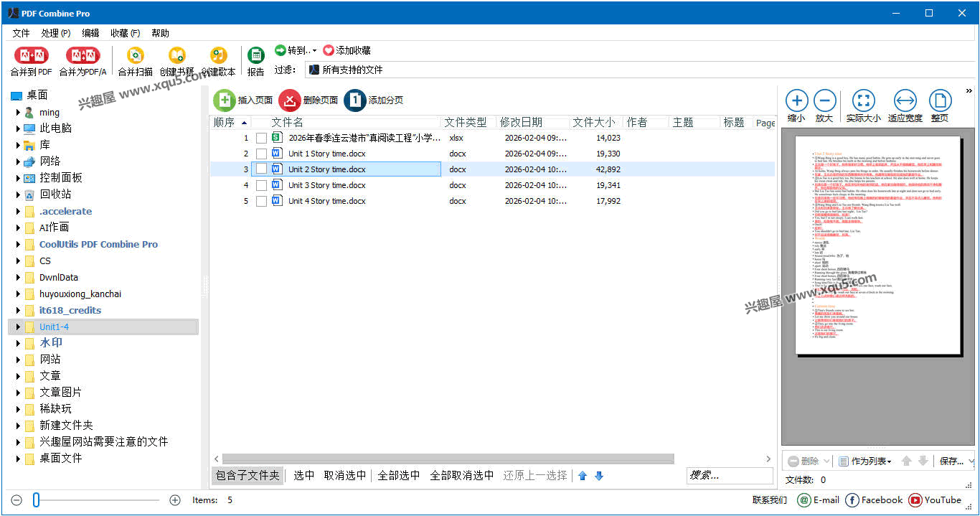
Task: Tick the checkbox for Unit 3 Story time.docx
Action: click(x=261, y=185)
